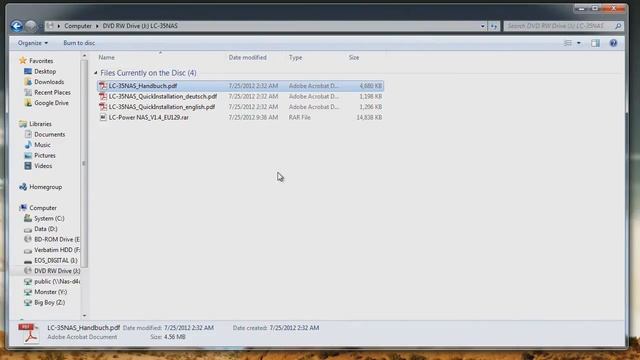This screenshot has width=640, height=360.
Task: Open BD-ROM Drive in sidebar
Action: pos(57,240)
